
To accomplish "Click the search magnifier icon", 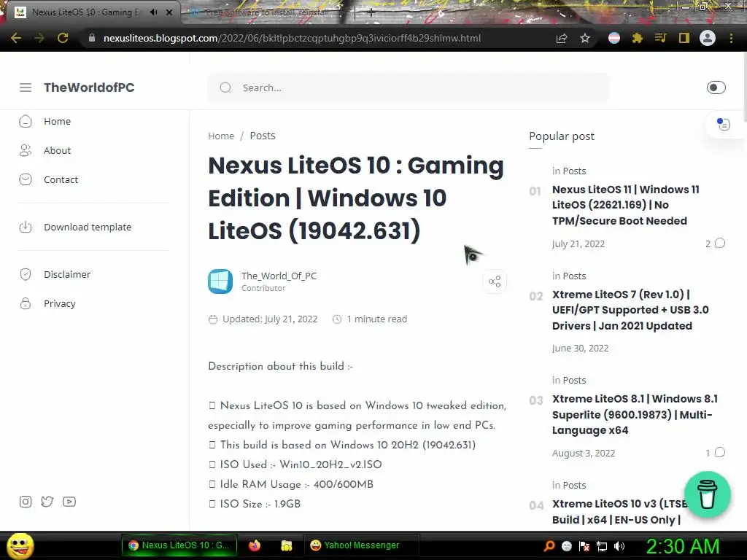I will (225, 87).
